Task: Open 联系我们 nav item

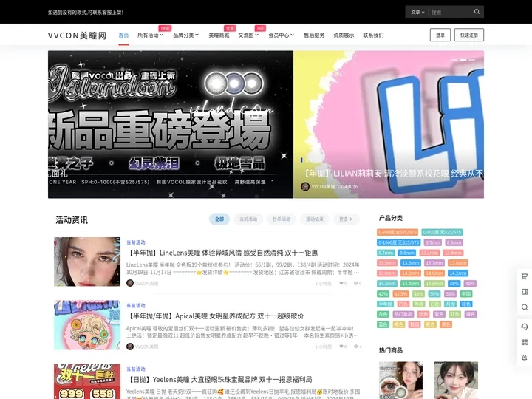Action: pos(373,35)
